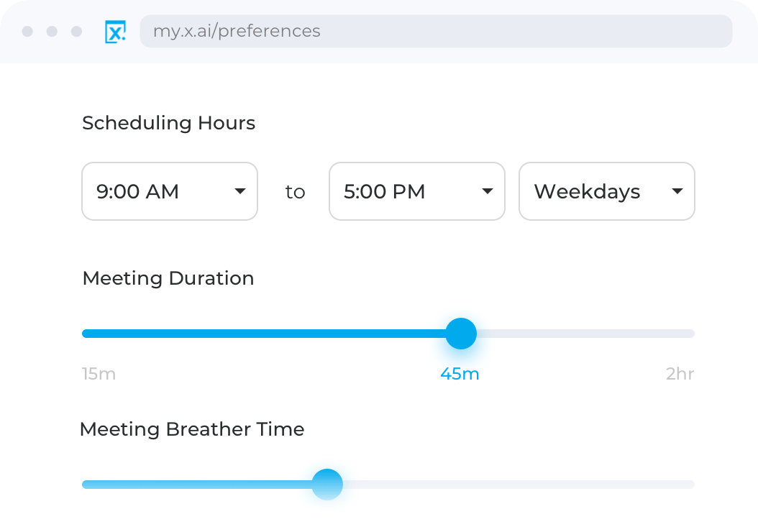Open the 5:00 PM end time dropdown

pos(417,191)
